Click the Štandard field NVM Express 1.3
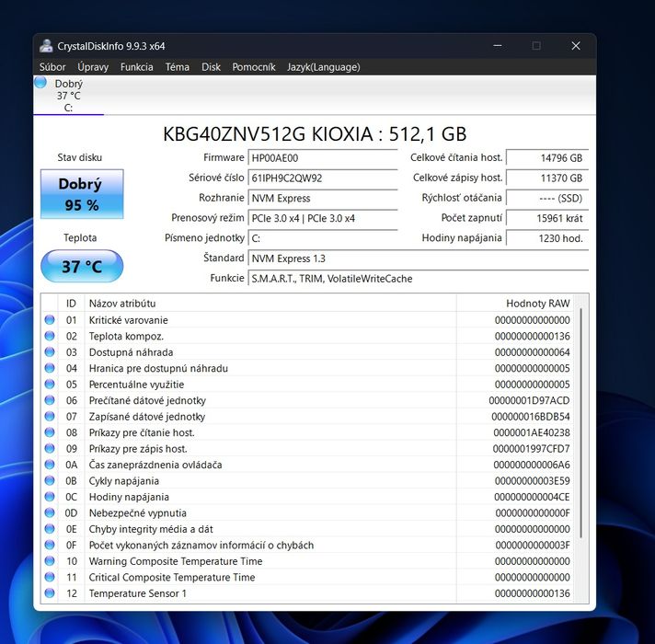The width and height of the screenshot is (655, 644). pos(419,259)
